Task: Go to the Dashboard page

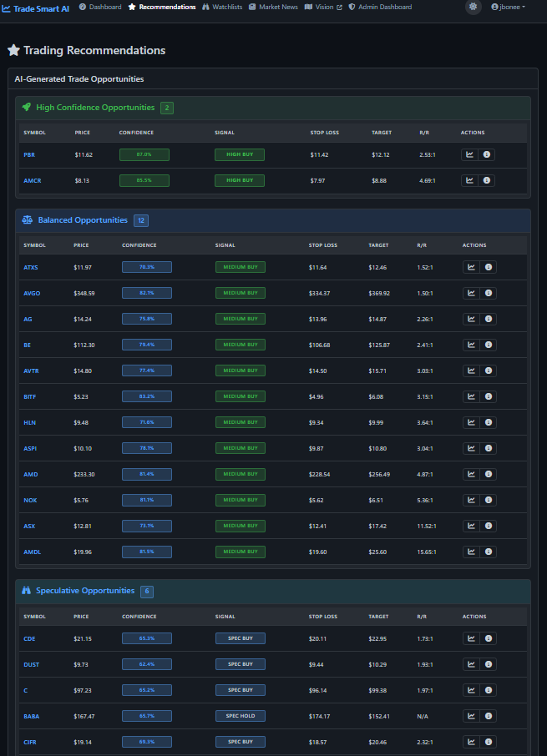Action: (100, 7)
